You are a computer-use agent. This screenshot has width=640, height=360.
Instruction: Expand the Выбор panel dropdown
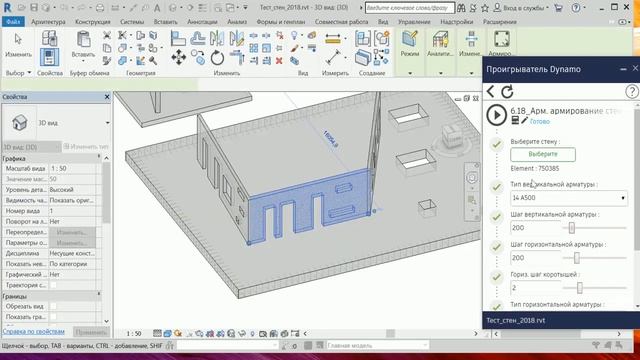pyautogui.click(x=29, y=73)
